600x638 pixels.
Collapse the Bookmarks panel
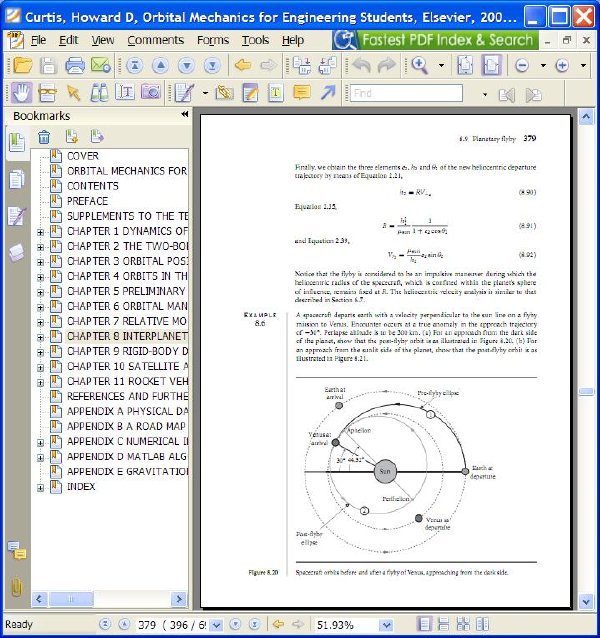(185, 114)
